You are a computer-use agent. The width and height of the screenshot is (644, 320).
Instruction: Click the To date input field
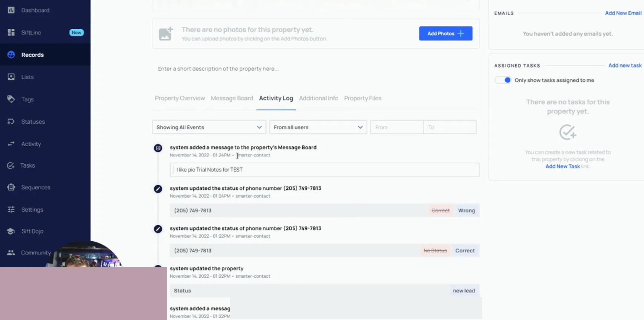450,127
